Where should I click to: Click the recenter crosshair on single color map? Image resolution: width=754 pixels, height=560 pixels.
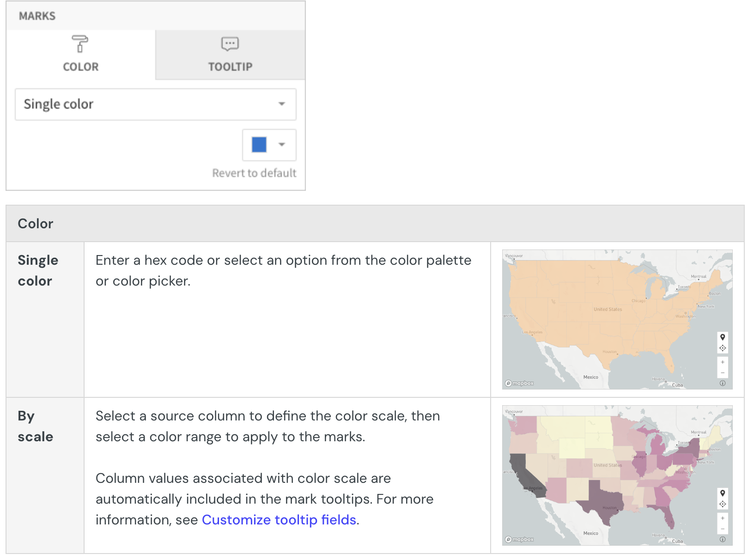(x=723, y=348)
